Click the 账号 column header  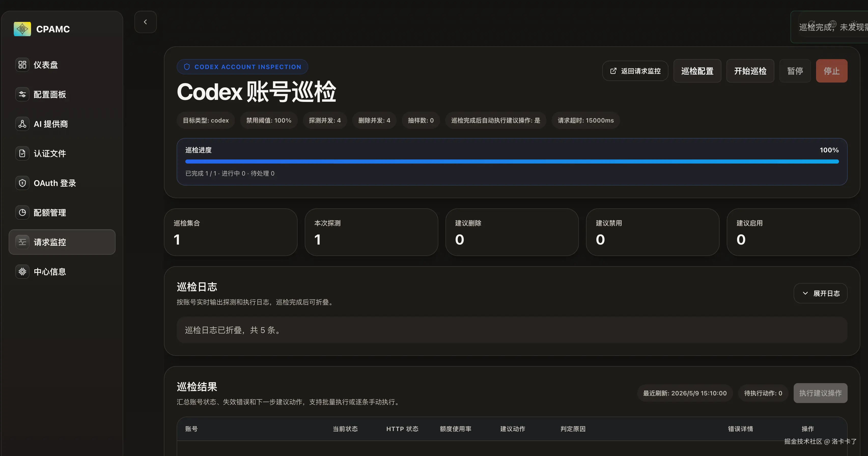(x=191, y=429)
